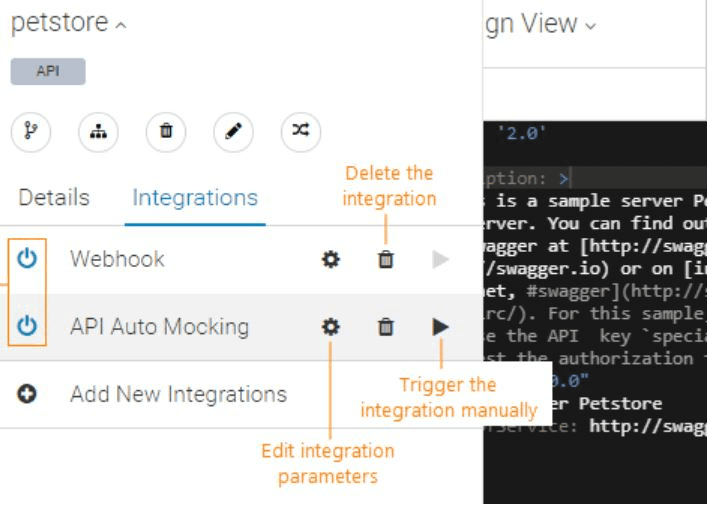Click the shuffle/compare arrows icon button
Screen dimensions: 708x509
tap(301, 131)
